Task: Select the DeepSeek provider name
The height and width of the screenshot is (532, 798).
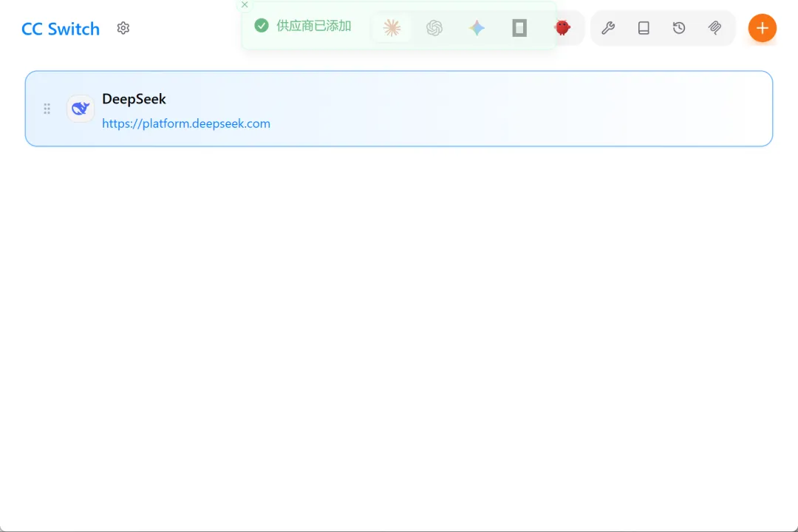Action: click(134, 99)
